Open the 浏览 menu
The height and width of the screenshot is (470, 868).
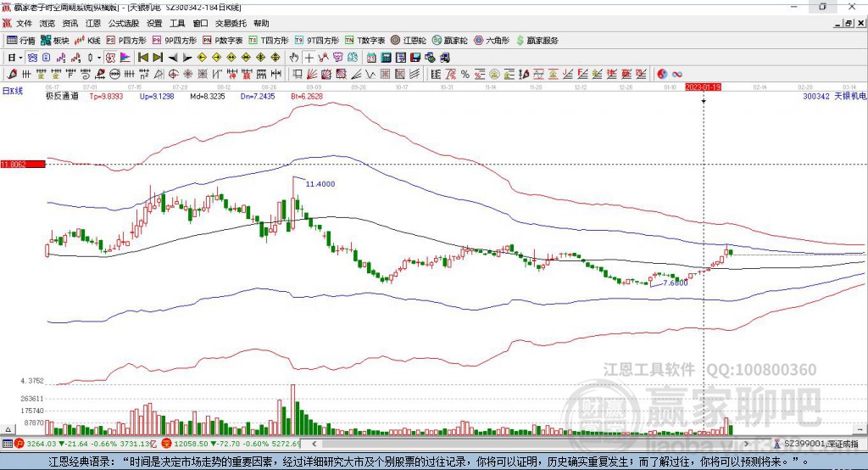point(47,23)
